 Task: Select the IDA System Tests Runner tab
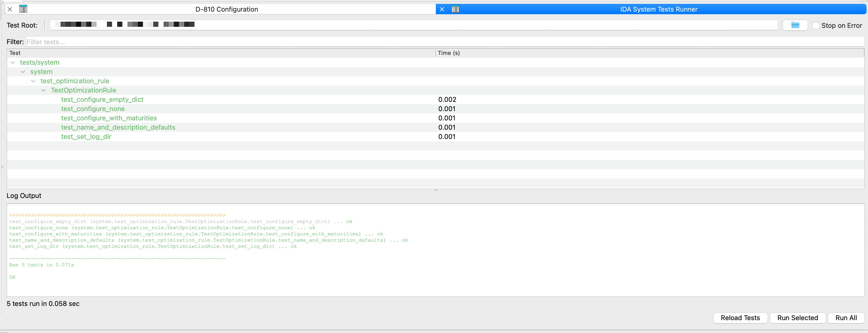coord(659,9)
